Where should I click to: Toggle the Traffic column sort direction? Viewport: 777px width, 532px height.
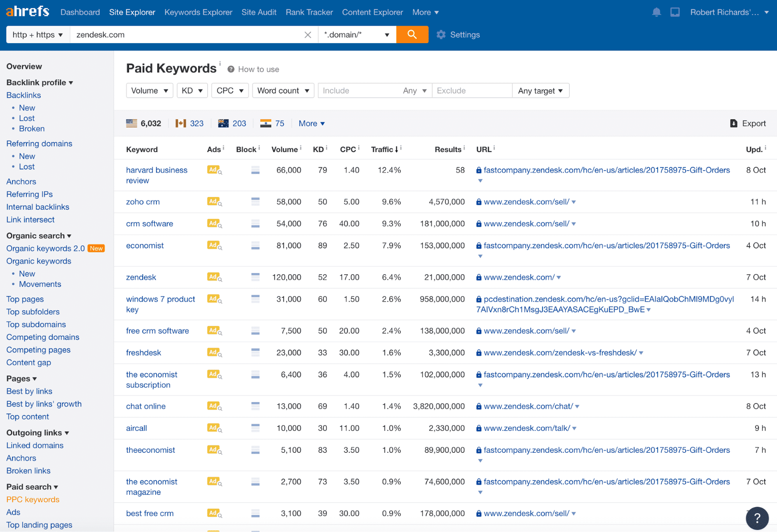385,149
